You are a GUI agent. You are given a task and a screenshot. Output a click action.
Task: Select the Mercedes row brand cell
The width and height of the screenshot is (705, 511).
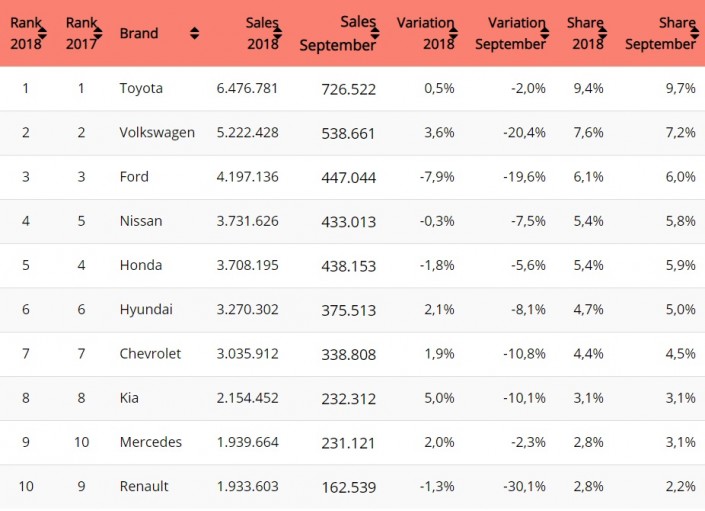pyautogui.click(x=150, y=442)
